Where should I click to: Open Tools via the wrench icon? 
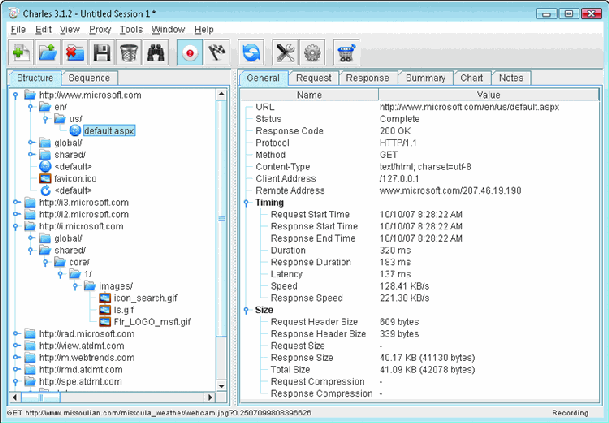(285, 52)
